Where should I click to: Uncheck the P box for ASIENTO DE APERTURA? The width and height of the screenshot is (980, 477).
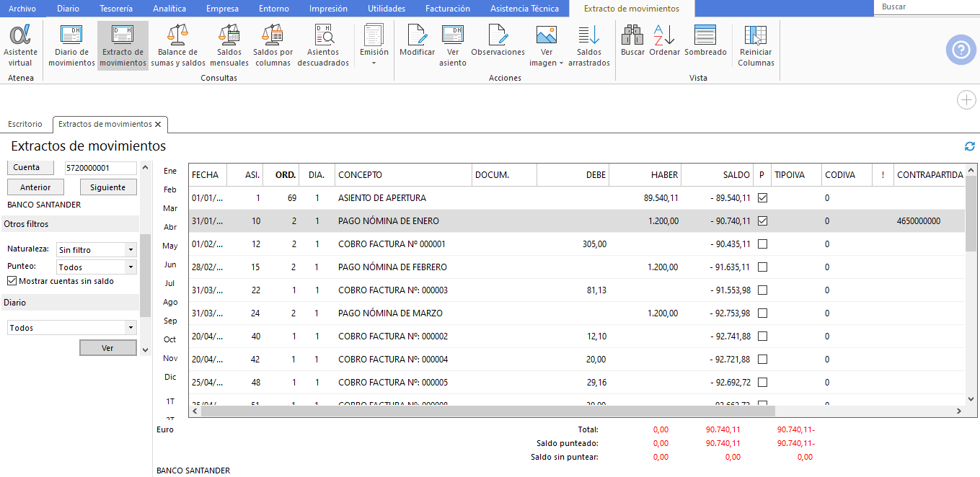pos(762,197)
